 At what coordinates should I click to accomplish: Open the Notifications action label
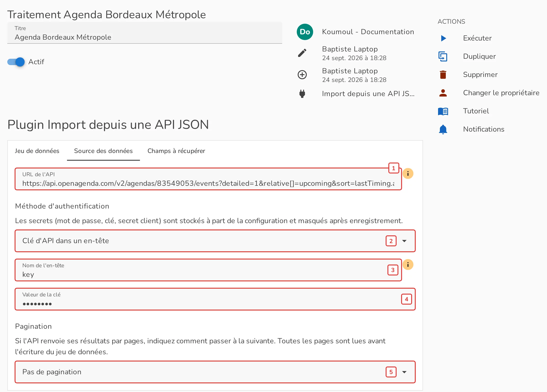coord(484,129)
